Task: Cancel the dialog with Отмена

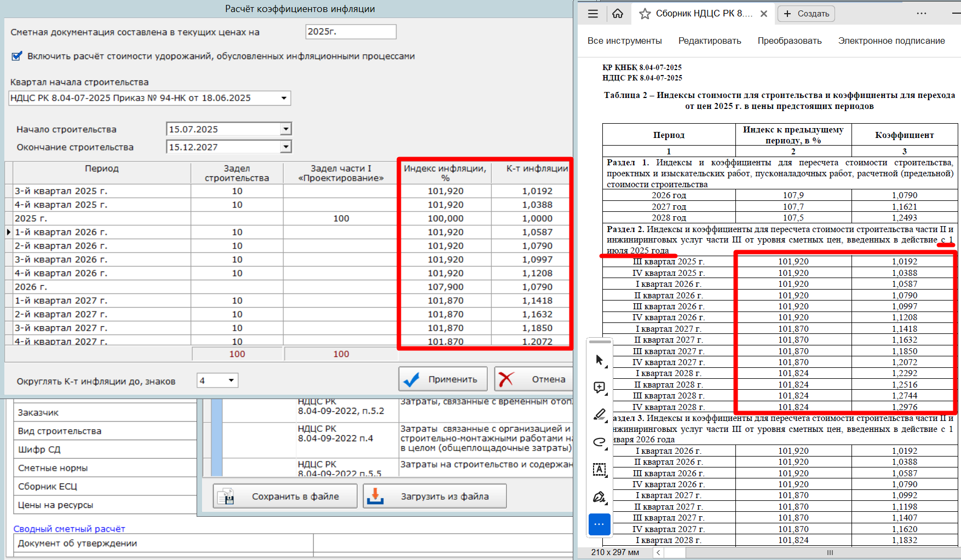Action: click(x=534, y=379)
